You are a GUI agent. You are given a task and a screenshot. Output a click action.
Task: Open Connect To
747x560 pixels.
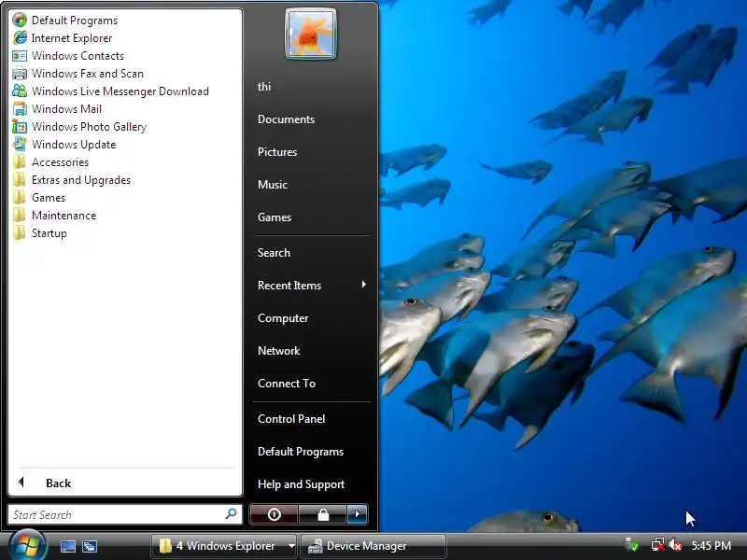287,384
